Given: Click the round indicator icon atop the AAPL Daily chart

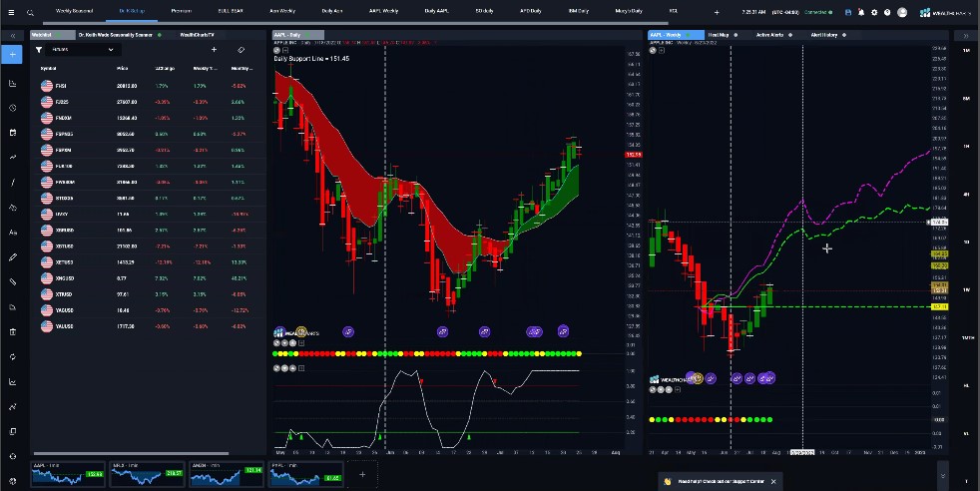Looking at the screenshot, I should pyautogui.click(x=276, y=50).
